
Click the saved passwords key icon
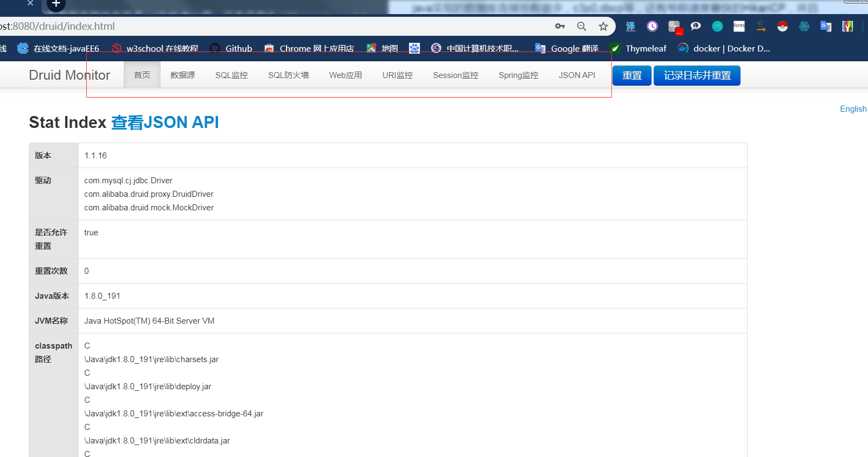click(x=560, y=26)
